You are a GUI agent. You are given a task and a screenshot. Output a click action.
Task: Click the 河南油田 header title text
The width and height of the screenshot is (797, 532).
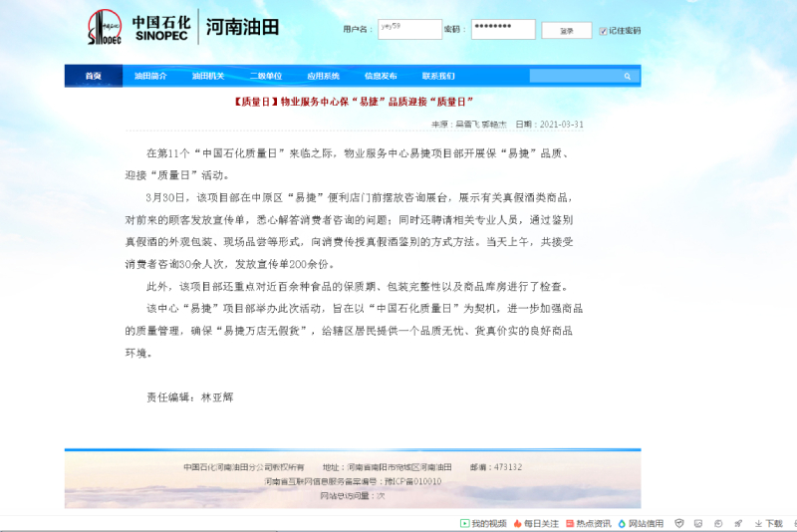tap(243, 27)
